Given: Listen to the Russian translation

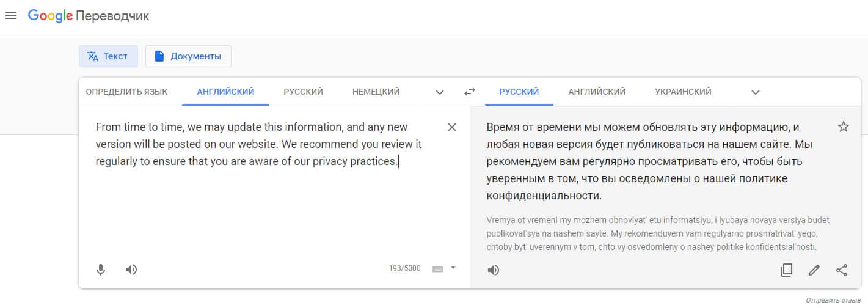Looking at the screenshot, I should tap(494, 270).
